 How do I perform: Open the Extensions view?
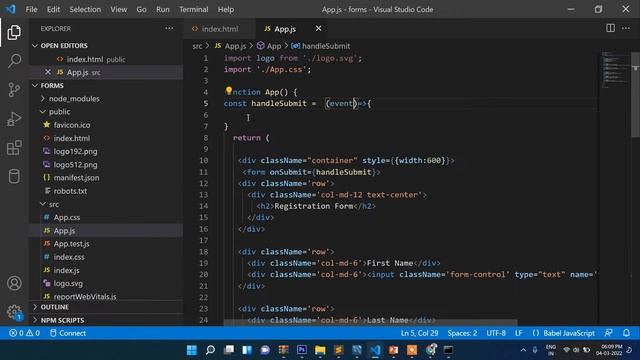click(x=14, y=148)
